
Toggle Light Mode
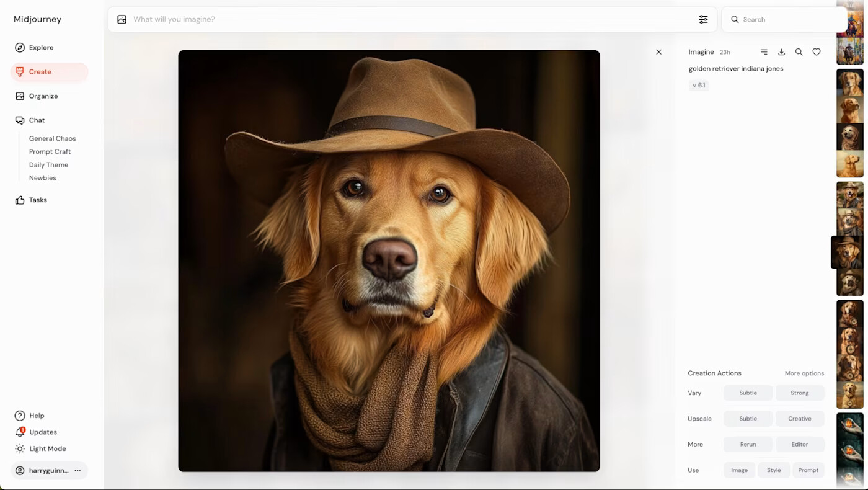(47, 448)
